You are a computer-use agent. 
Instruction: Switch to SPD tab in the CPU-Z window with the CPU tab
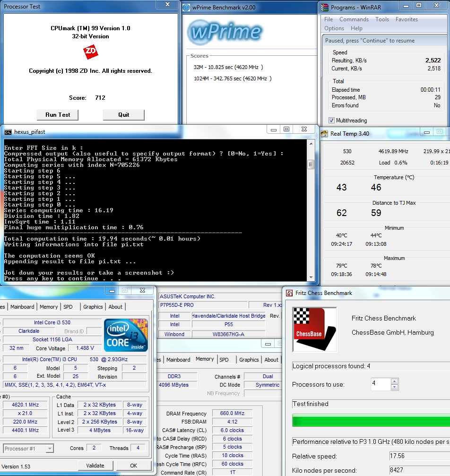click(x=68, y=307)
